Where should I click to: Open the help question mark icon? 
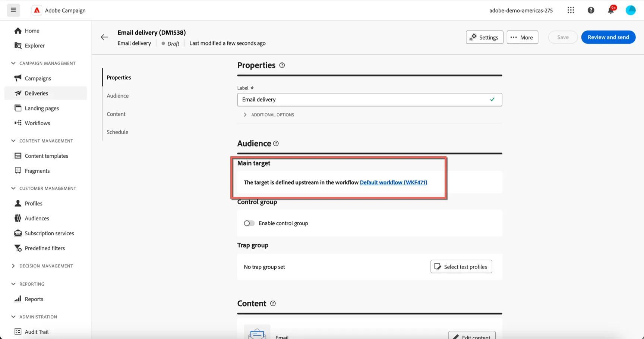coord(591,10)
